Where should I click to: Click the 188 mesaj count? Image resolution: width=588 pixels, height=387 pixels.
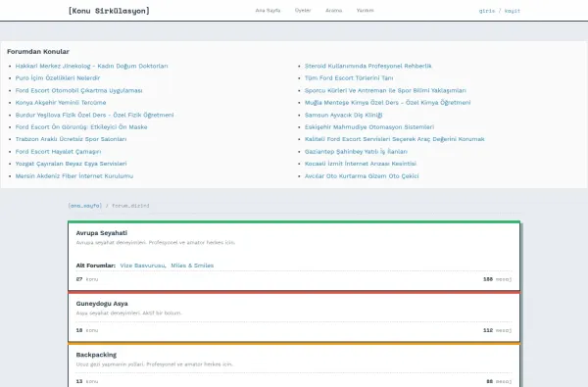click(x=497, y=279)
